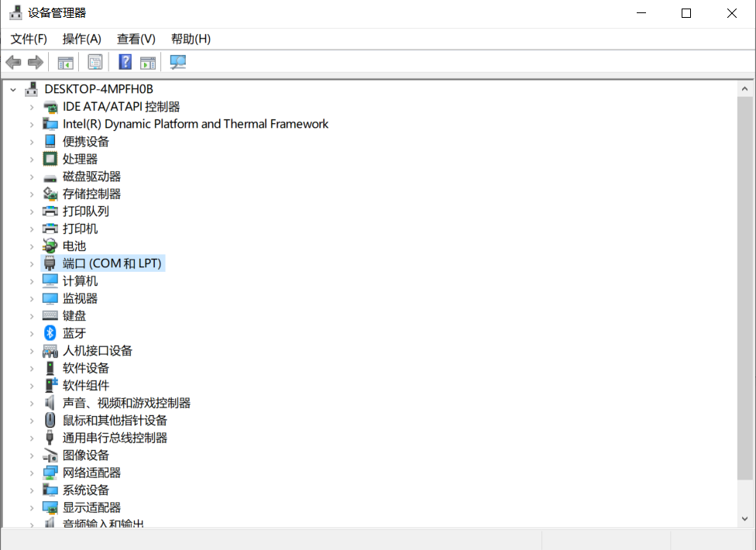
Task: Click the IDE ATA/ATAPI controller icon
Action: [50, 107]
